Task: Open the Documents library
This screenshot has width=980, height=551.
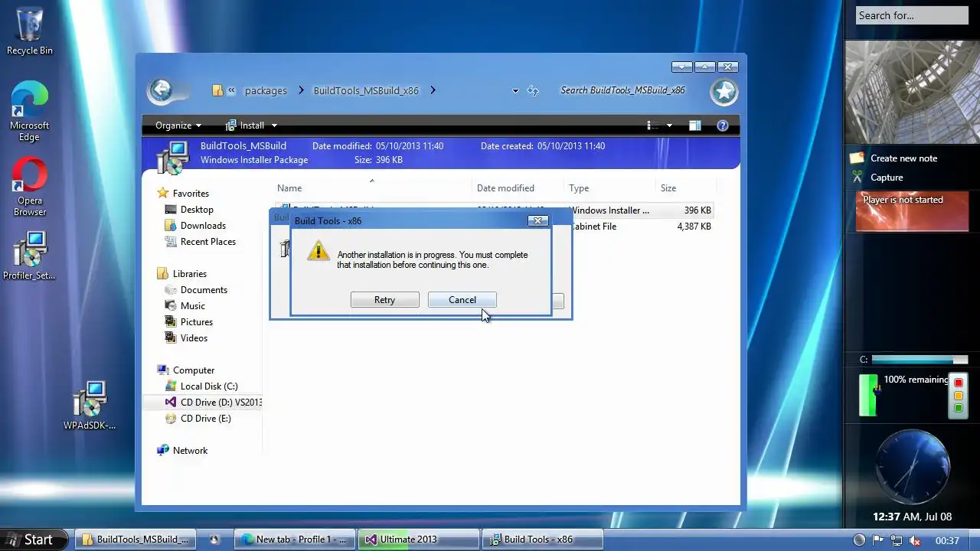Action: point(204,290)
